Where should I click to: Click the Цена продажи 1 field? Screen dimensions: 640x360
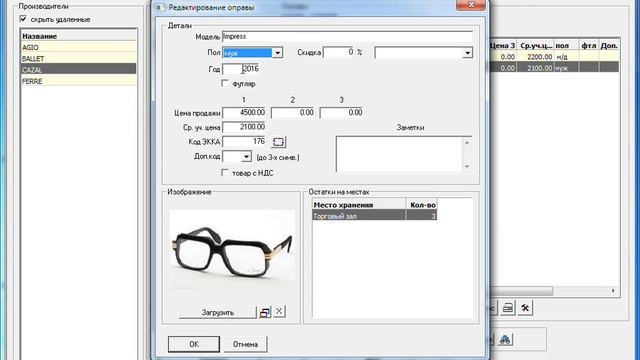coord(244,113)
